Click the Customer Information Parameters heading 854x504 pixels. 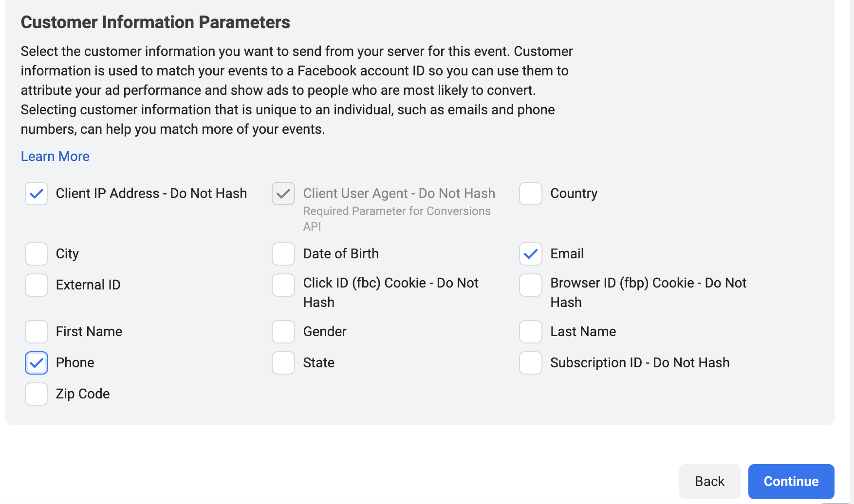(155, 22)
